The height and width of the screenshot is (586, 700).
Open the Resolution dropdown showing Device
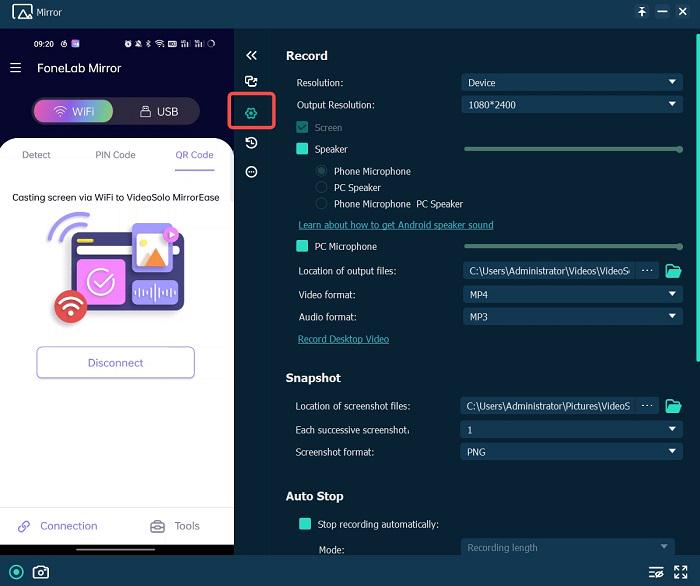point(572,83)
